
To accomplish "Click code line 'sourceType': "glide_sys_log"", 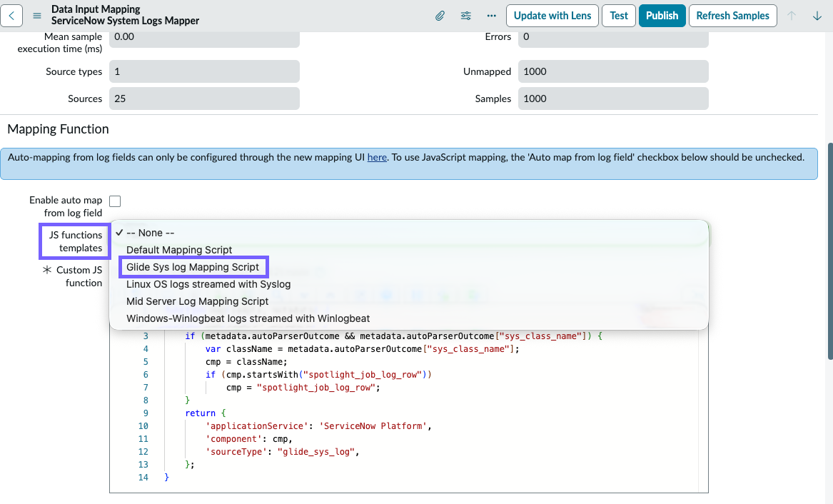I will point(283,451).
